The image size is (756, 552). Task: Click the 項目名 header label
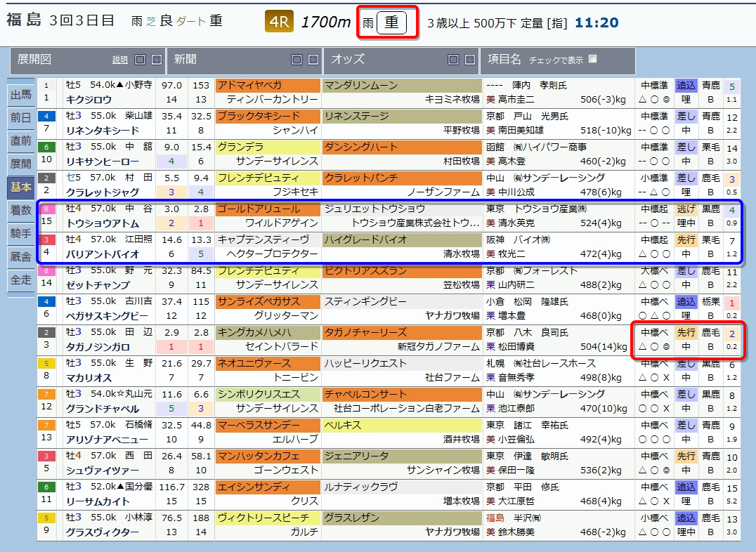pyautogui.click(x=504, y=59)
